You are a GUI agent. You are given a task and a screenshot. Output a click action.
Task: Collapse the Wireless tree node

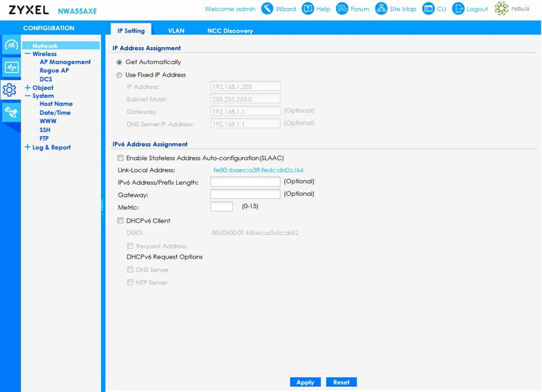tap(28, 54)
